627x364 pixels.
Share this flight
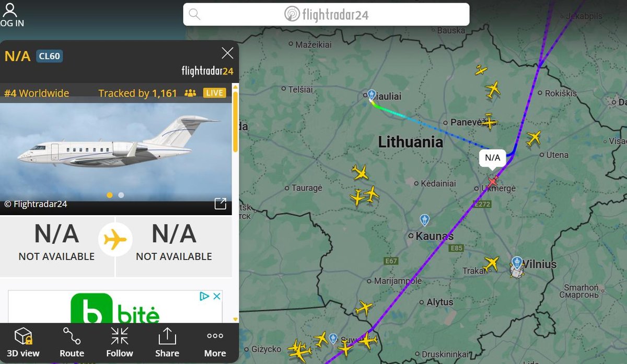point(167,342)
